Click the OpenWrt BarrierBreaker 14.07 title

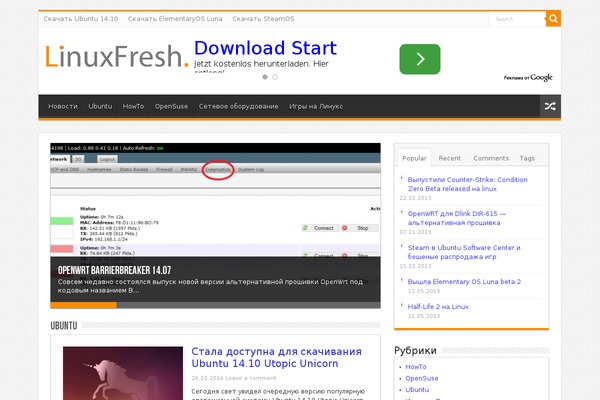(114, 270)
